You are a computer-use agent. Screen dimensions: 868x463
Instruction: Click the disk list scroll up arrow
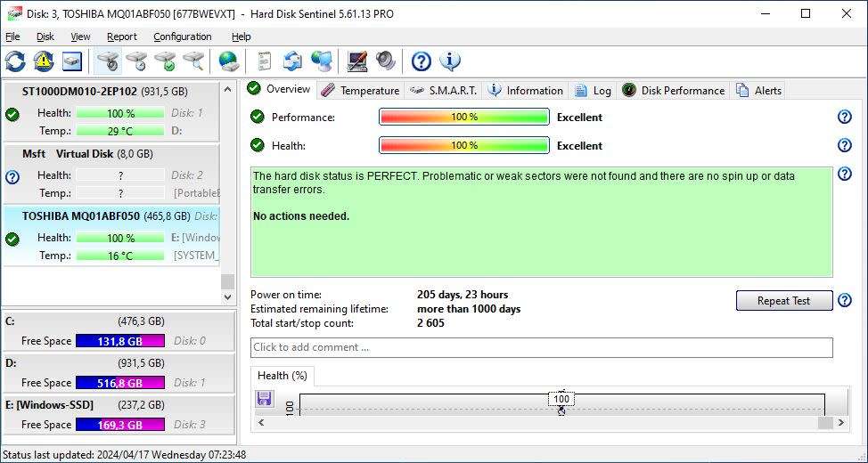coord(227,88)
